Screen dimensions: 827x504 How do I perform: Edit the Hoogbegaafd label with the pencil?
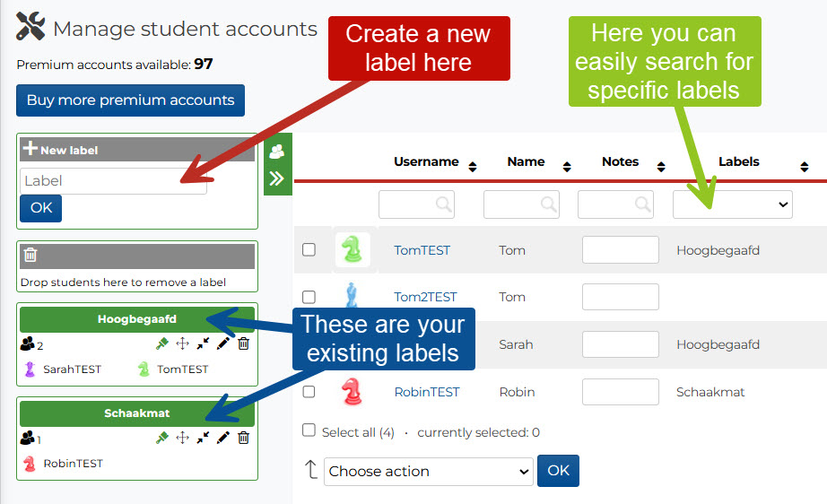[x=223, y=343]
